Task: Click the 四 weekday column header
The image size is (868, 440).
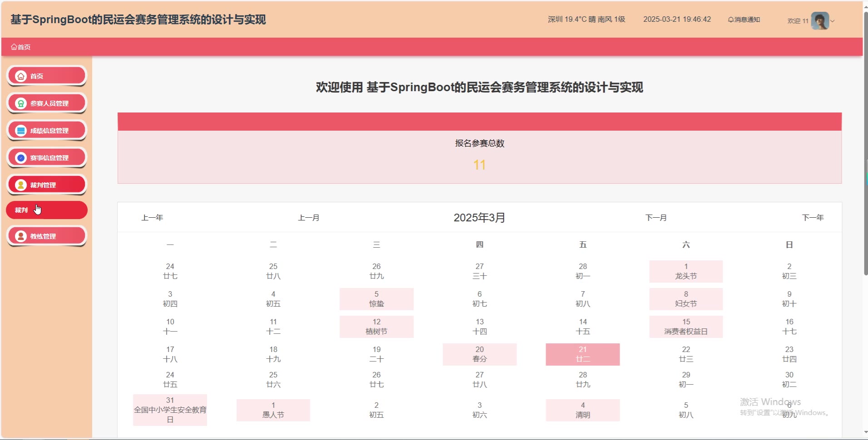Action: 479,245
